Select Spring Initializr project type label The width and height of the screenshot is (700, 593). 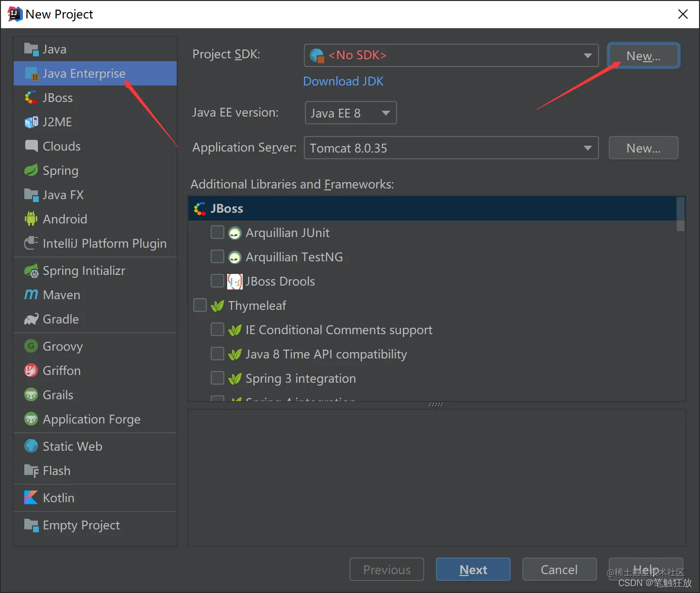(x=84, y=271)
